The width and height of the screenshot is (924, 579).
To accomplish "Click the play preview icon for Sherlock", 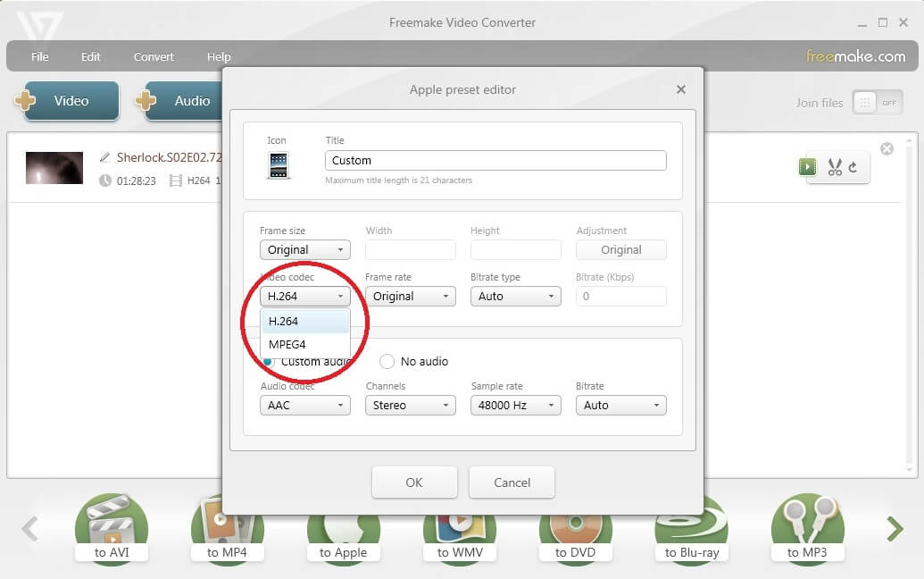I will (x=807, y=167).
